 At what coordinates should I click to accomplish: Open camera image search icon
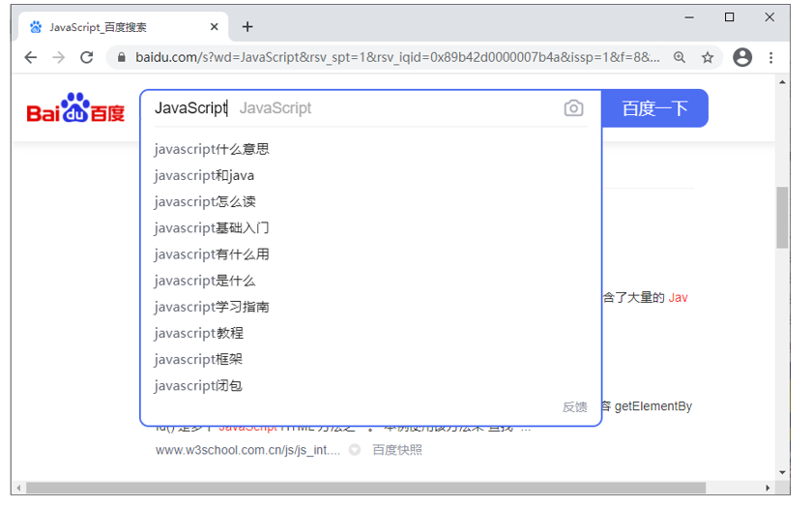coord(573,108)
